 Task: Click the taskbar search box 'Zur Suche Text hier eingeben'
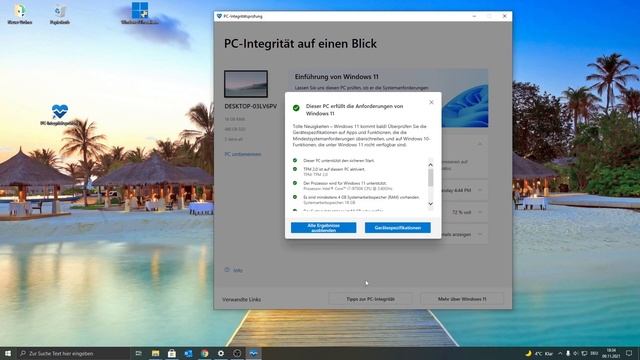click(x=73, y=353)
